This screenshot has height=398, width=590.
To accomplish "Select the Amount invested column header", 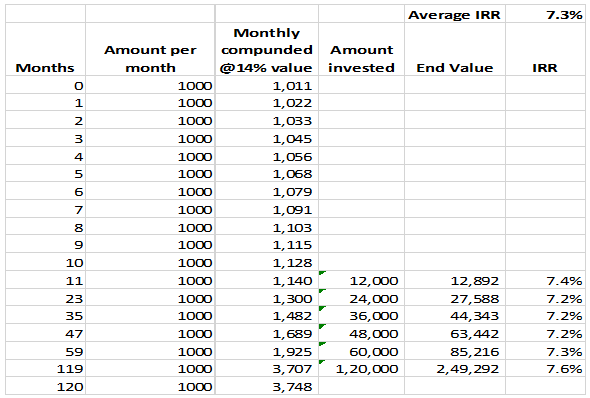I will click(x=361, y=49).
